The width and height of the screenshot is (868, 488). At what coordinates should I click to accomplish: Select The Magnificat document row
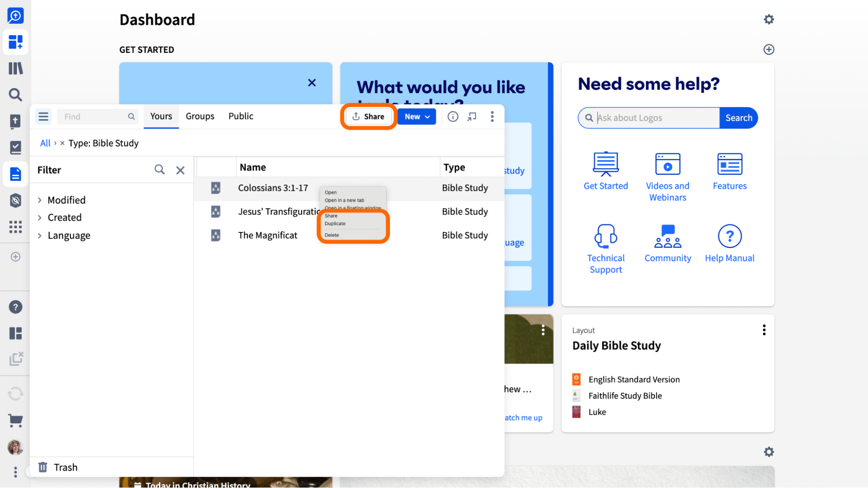pos(350,236)
